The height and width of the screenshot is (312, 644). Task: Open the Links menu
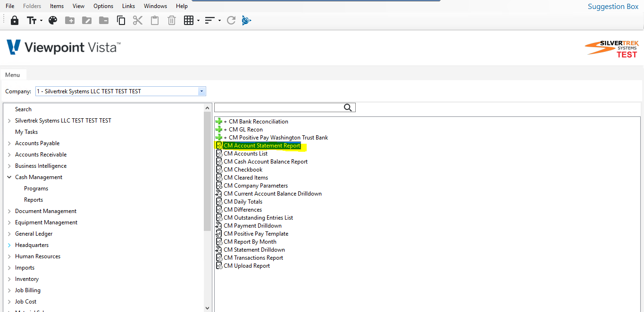pyautogui.click(x=128, y=6)
